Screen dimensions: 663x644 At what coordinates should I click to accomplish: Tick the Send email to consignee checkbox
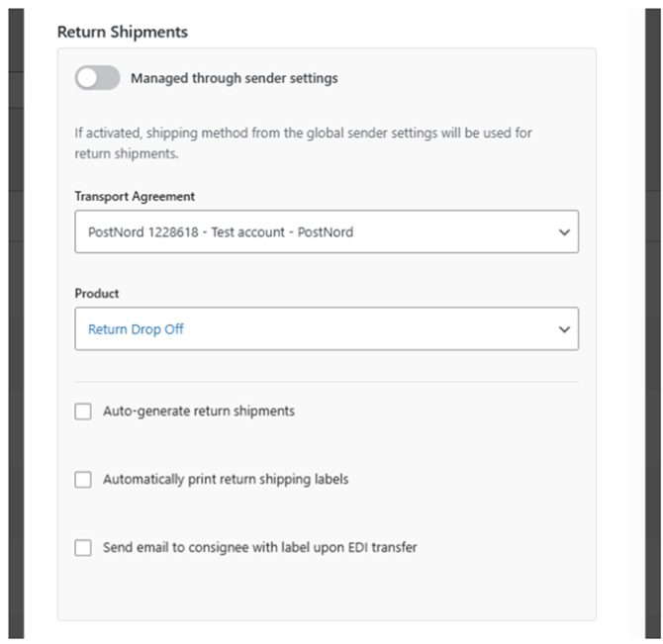(83, 548)
